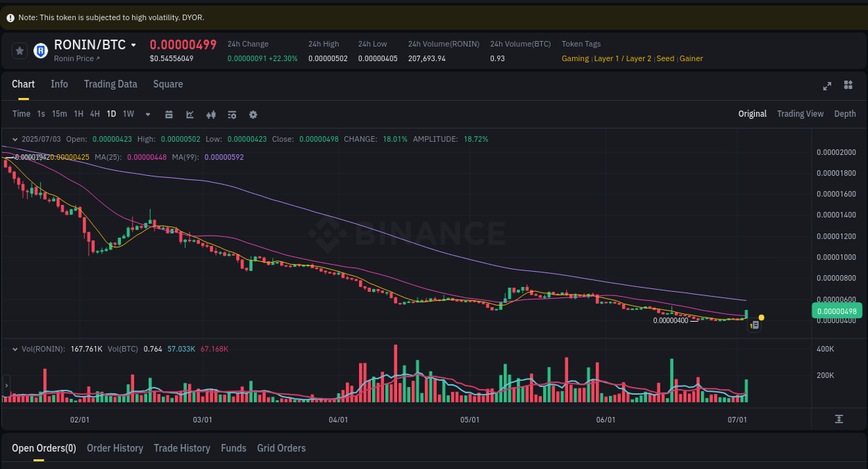This screenshot has height=469, width=868.
Task: Open the panel layout grid icon
Action: coord(848,85)
